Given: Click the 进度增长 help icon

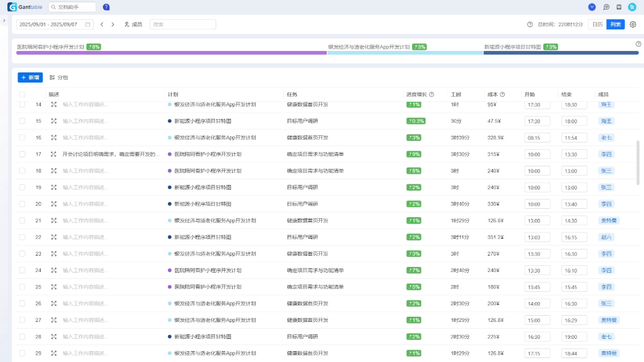Looking at the screenshot, I should tap(431, 94).
